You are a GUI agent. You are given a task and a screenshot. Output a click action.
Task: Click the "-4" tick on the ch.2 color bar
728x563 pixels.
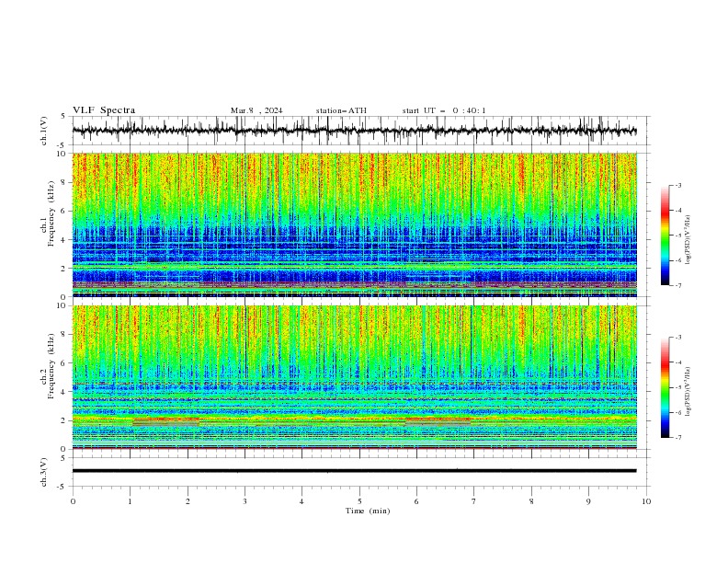[x=678, y=362]
